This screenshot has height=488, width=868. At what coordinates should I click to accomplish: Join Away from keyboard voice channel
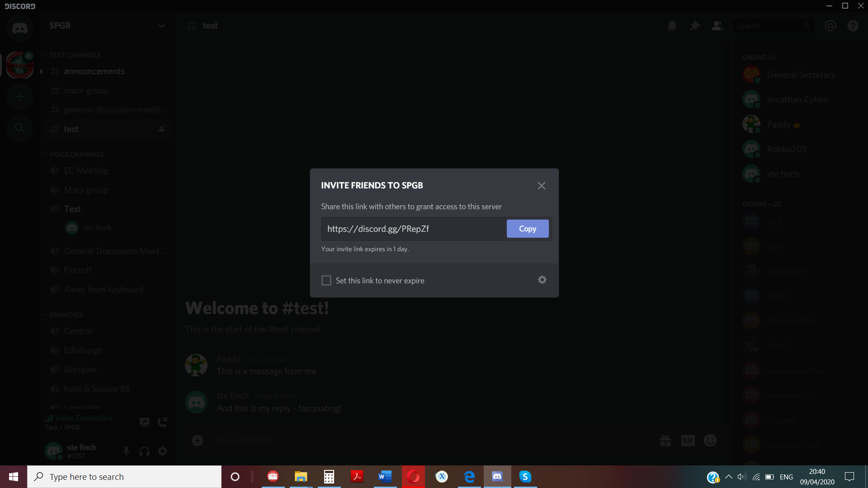107,290
